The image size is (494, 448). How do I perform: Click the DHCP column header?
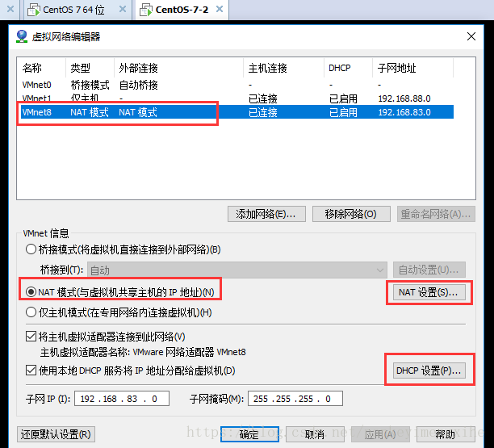point(349,68)
